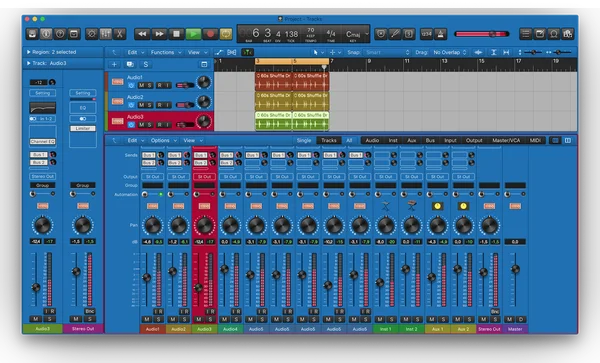
Task: Open the Cmaj key signature dropdown
Action: coord(356,35)
